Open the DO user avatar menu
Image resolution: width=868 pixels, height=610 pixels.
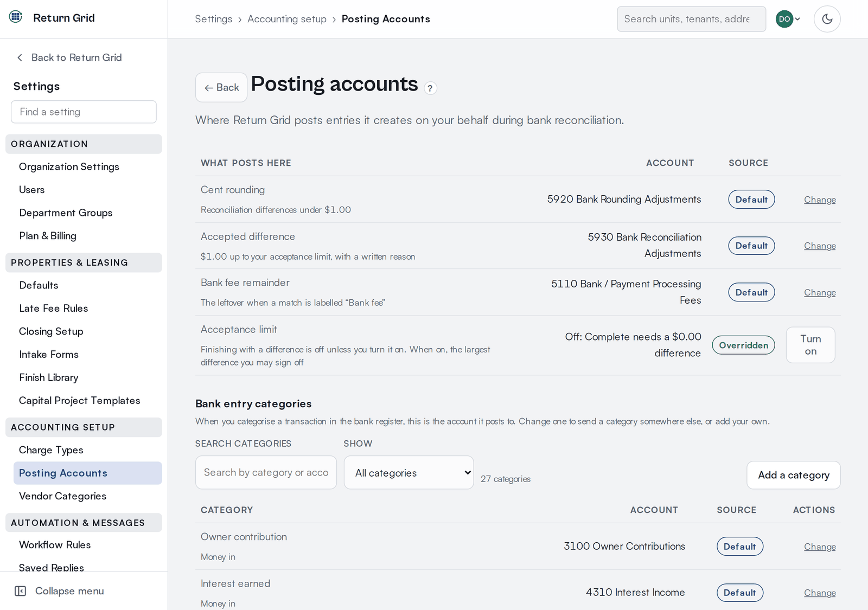coord(788,19)
